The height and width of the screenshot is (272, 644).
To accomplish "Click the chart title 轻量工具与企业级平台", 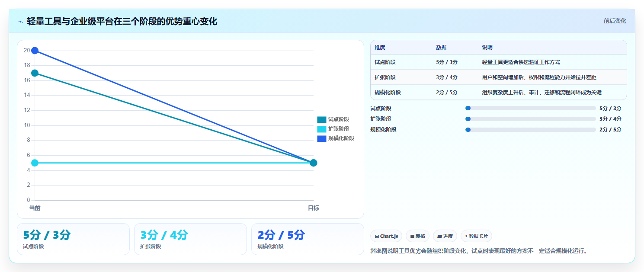I will [122, 21].
